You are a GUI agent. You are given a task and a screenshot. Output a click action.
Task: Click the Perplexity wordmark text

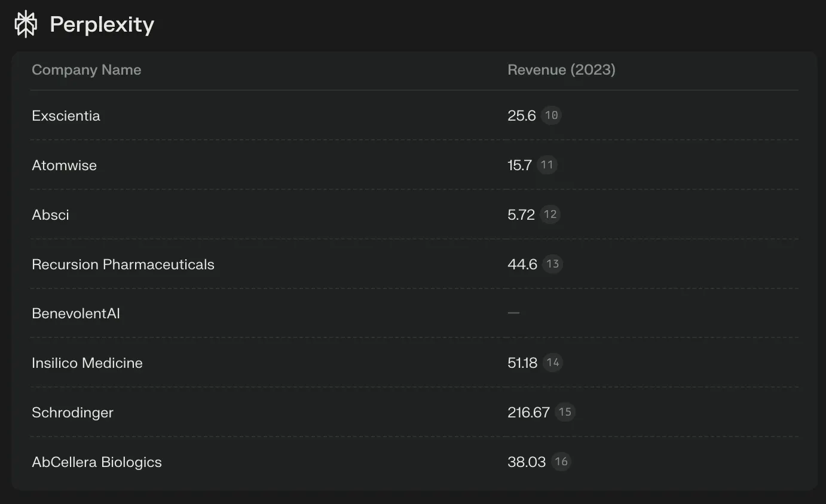point(102,24)
